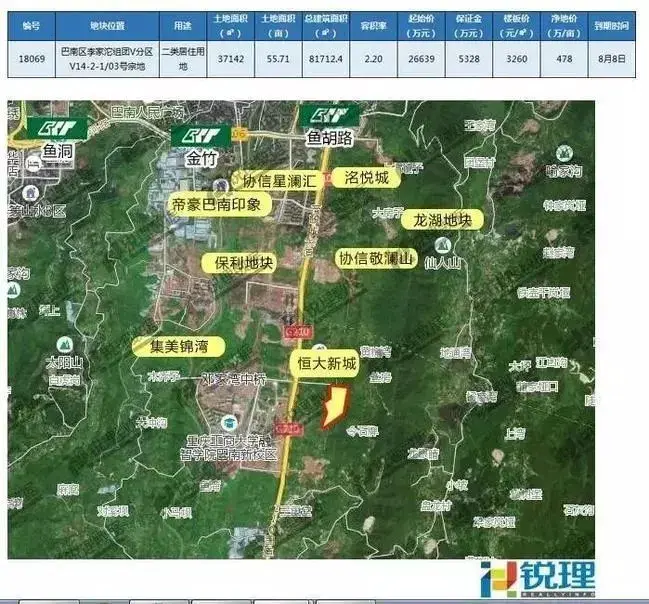Select the 5328 deposit cell

(x=469, y=59)
